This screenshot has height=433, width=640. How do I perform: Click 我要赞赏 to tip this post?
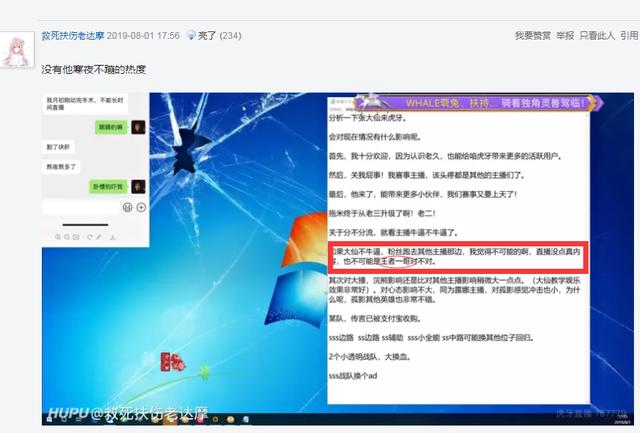click(x=532, y=36)
